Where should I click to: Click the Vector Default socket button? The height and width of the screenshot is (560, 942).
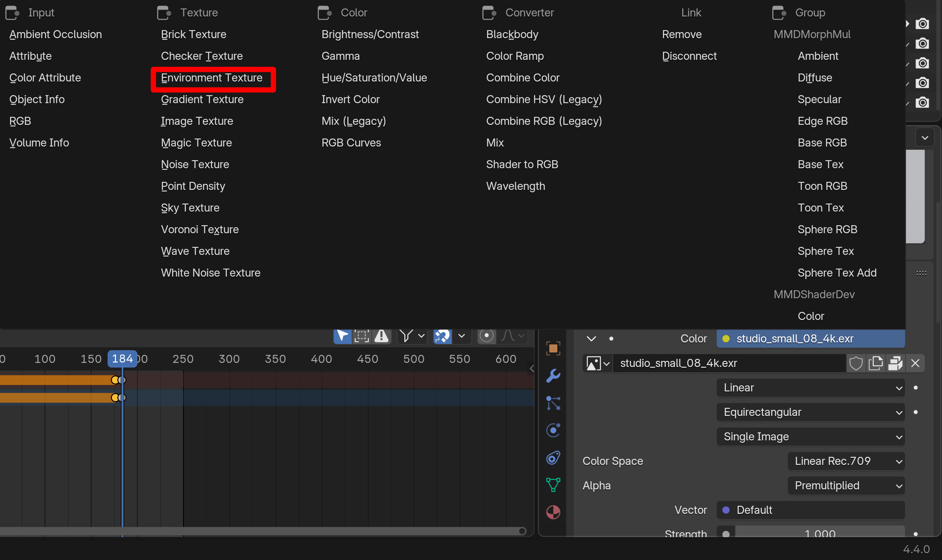(811, 510)
